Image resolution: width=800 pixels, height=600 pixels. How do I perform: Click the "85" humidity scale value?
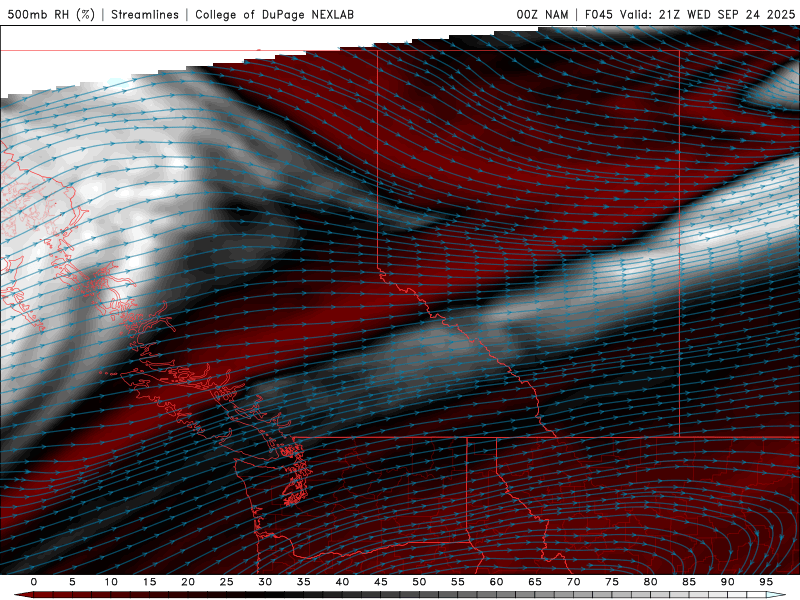click(x=688, y=582)
